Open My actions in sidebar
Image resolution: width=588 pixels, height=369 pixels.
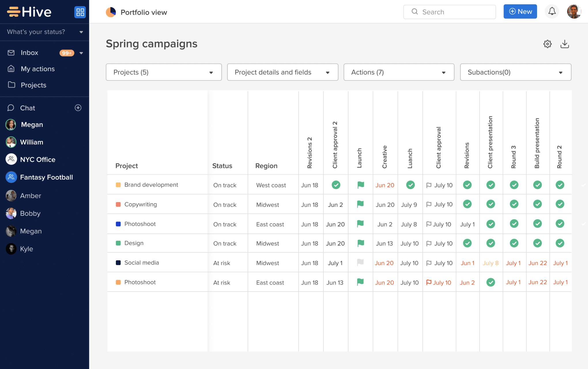(37, 69)
